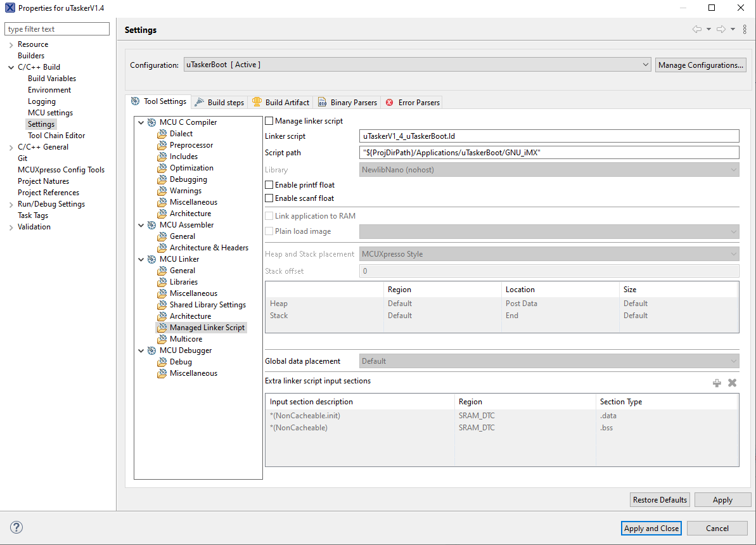
Task: Check the Manage linker script option
Action: (x=269, y=120)
